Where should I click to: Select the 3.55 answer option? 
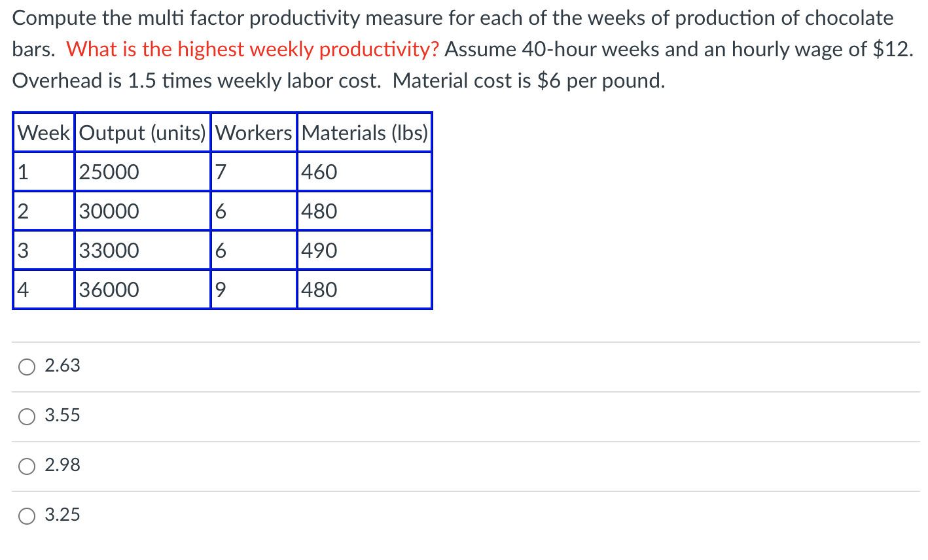click(x=62, y=415)
